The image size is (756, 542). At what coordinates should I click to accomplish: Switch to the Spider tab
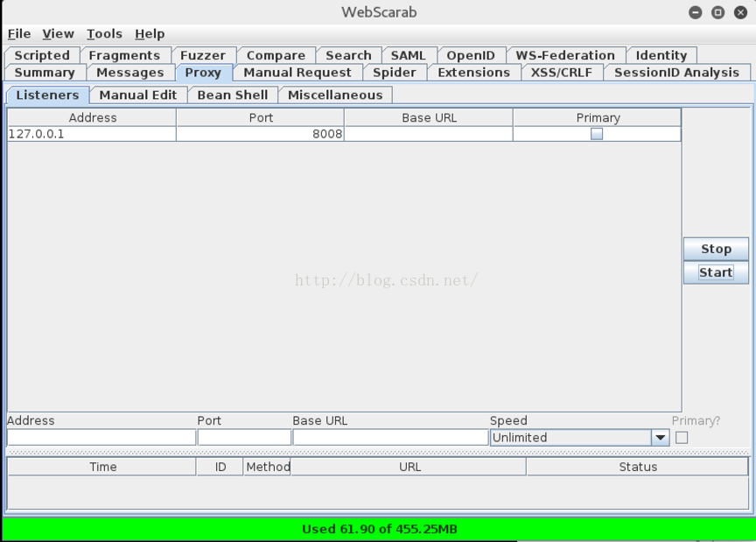coord(395,73)
